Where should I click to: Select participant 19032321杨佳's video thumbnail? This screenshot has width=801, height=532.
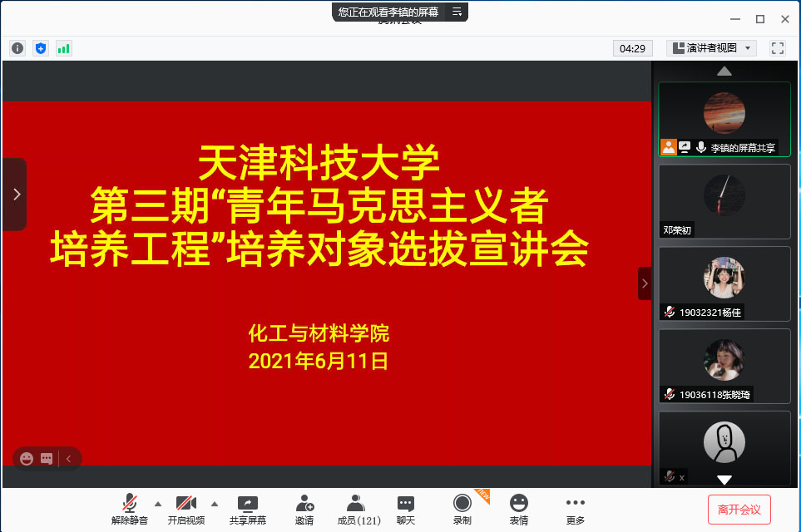tap(724, 283)
